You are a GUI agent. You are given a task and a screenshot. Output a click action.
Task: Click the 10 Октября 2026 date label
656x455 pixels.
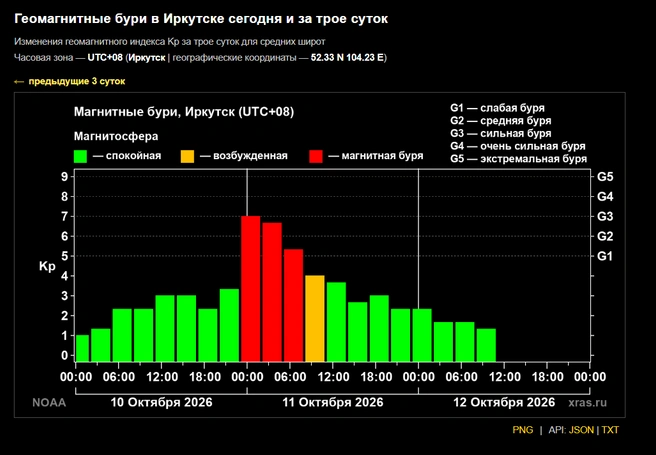(161, 402)
